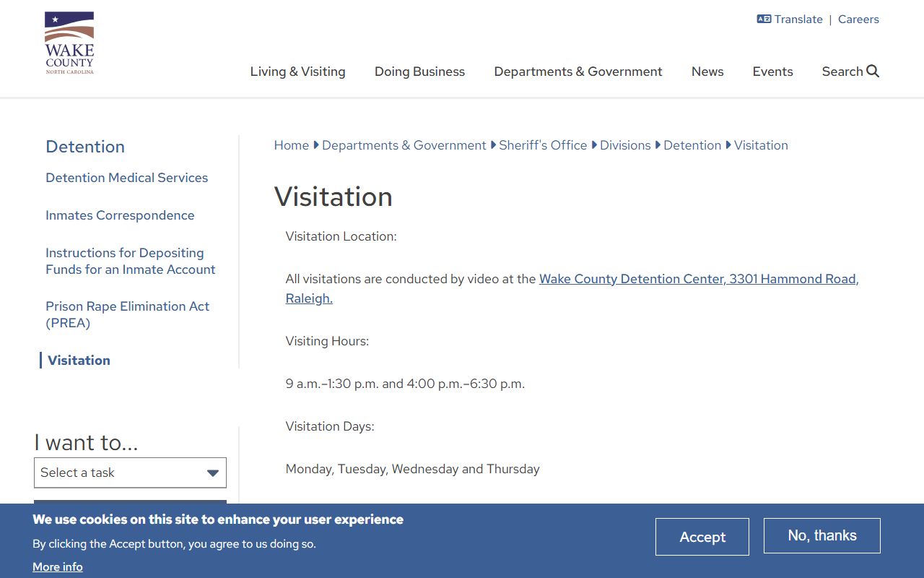
Task: Click the 'Visiting Hours:' text
Action: [327, 341]
